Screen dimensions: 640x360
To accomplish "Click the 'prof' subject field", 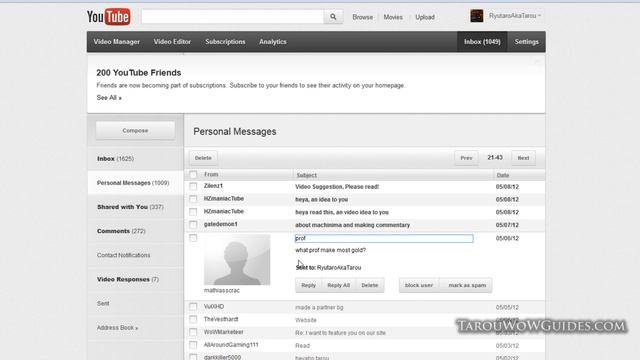I will (x=384, y=238).
